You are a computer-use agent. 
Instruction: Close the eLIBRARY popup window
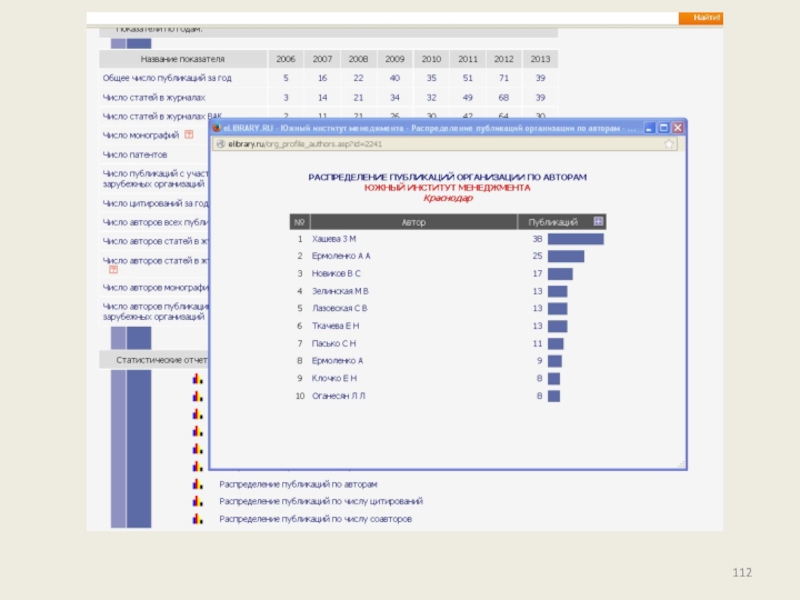tap(678, 128)
